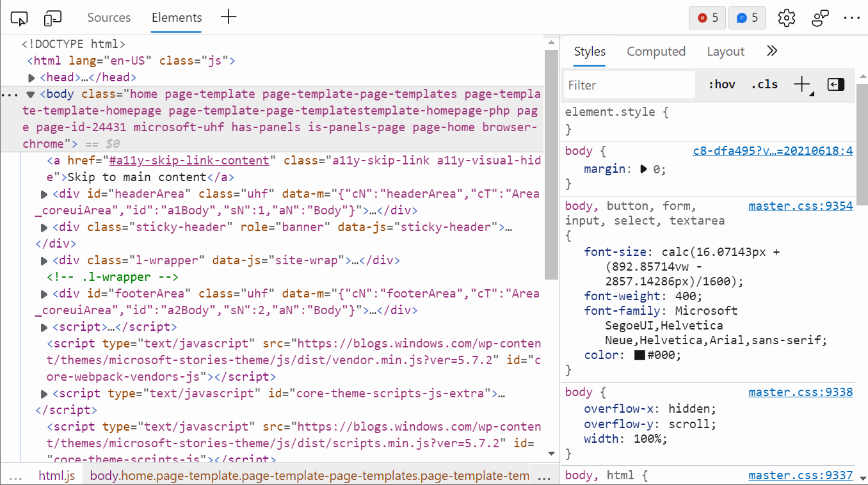868x485 pixels.
Task: Toggle the computed styles sidebar pane icon
Action: [836, 84]
